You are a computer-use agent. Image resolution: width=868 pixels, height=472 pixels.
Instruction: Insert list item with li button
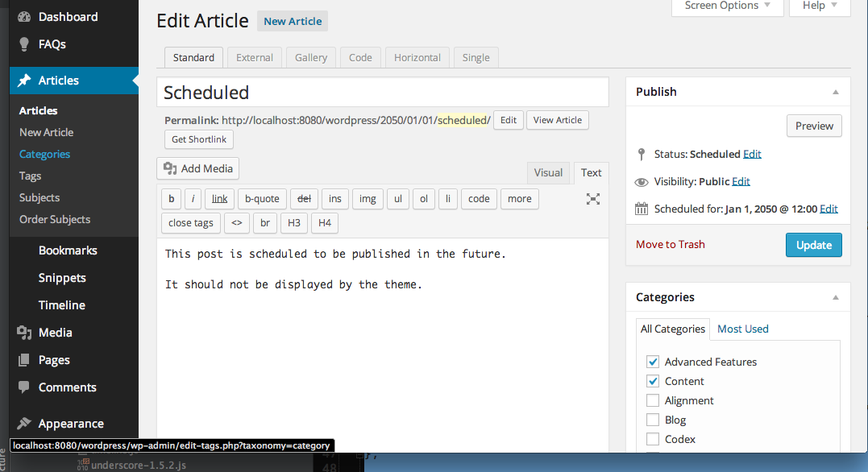[x=448, y=199]
